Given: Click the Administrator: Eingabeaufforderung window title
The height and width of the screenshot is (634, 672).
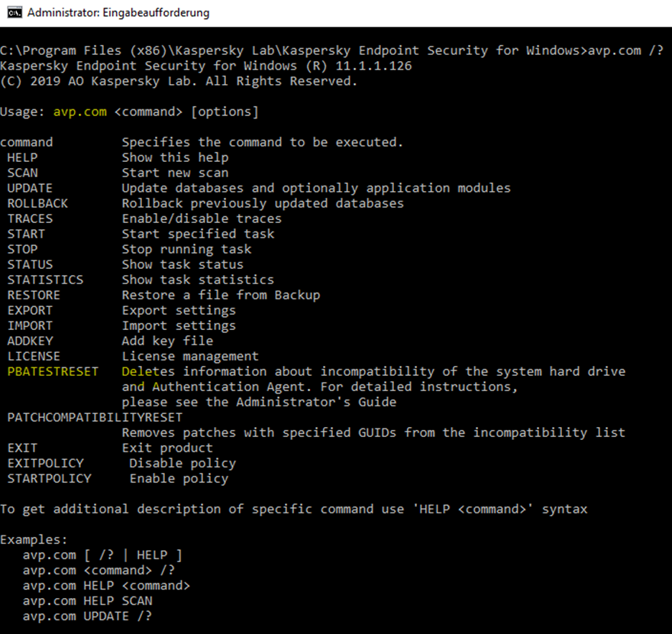Looking at the screenshot, I should (x=118, y=13).
